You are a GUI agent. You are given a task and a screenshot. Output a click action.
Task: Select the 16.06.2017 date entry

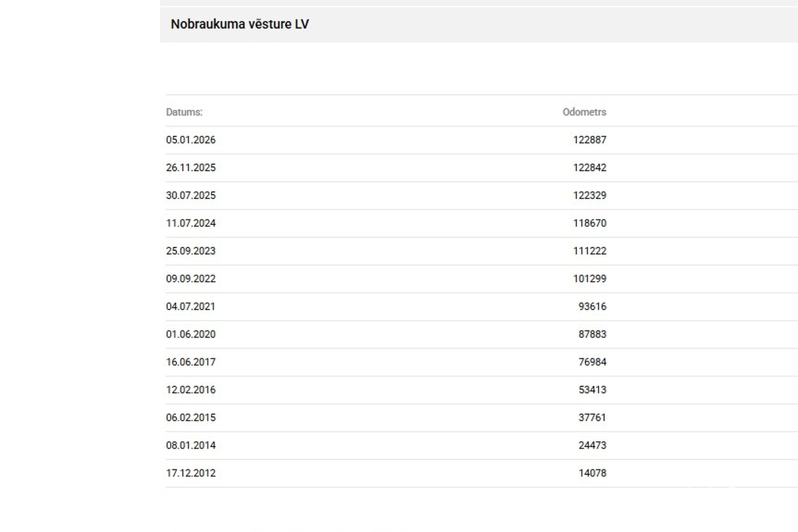[191, 362]
